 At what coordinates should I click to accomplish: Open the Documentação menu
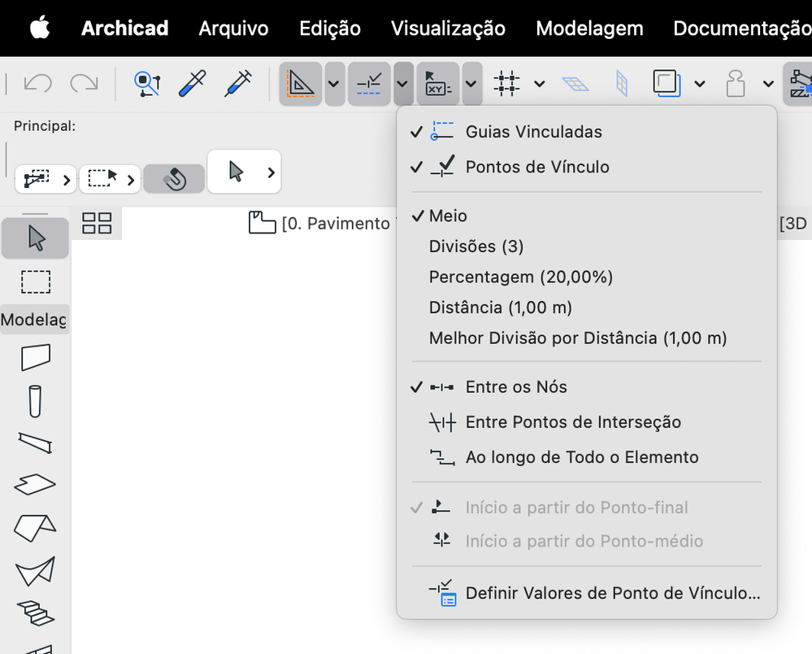coord(742,28)
